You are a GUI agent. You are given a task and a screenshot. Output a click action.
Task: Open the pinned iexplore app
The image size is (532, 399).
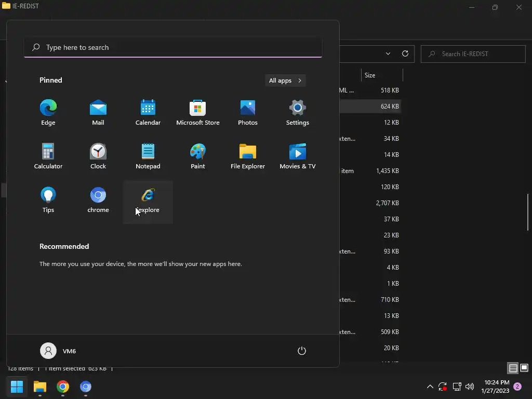click(148, 202)
